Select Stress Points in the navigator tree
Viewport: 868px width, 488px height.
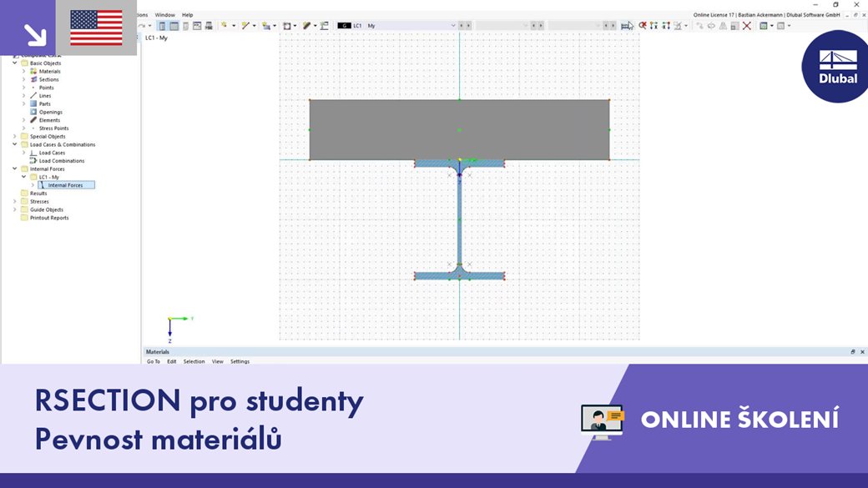53,128
